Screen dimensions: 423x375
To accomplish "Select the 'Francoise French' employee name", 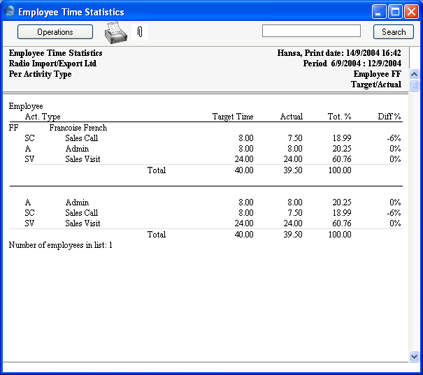I will tap(78, 128).
